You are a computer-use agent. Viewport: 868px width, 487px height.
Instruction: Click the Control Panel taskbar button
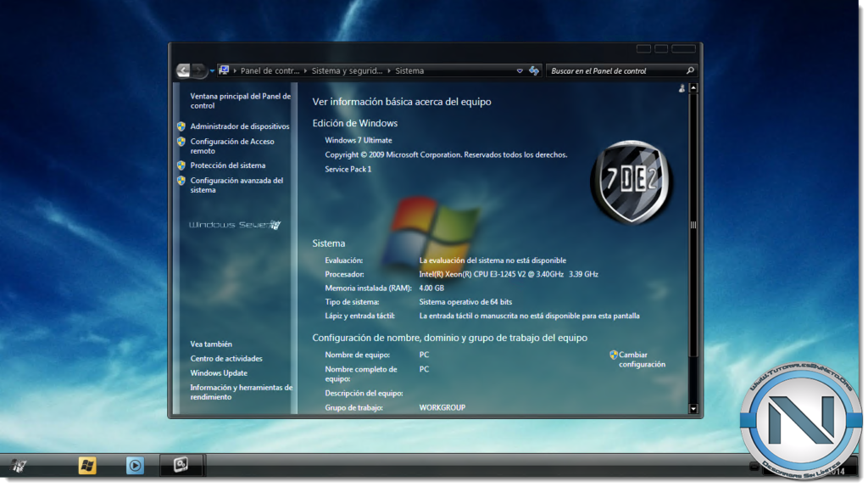(181, 465)
